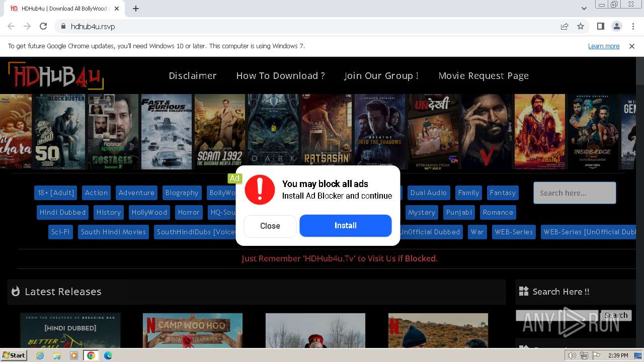Click the Scam 1992 poster
Image resolution: width=644 pixels, height=362 pixels.
[x=220, y=132]
